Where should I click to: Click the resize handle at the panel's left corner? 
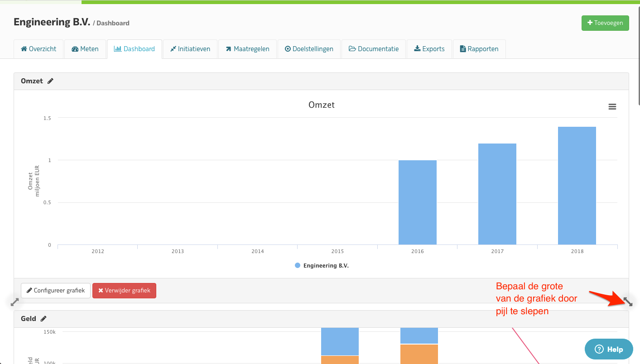tap(14, 302)
